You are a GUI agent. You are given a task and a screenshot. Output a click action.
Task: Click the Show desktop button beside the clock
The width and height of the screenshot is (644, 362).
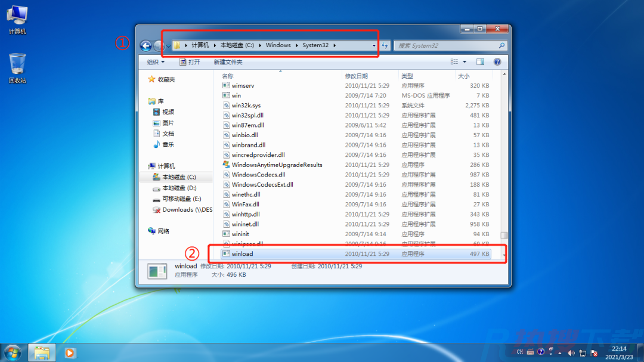[640, 352]
